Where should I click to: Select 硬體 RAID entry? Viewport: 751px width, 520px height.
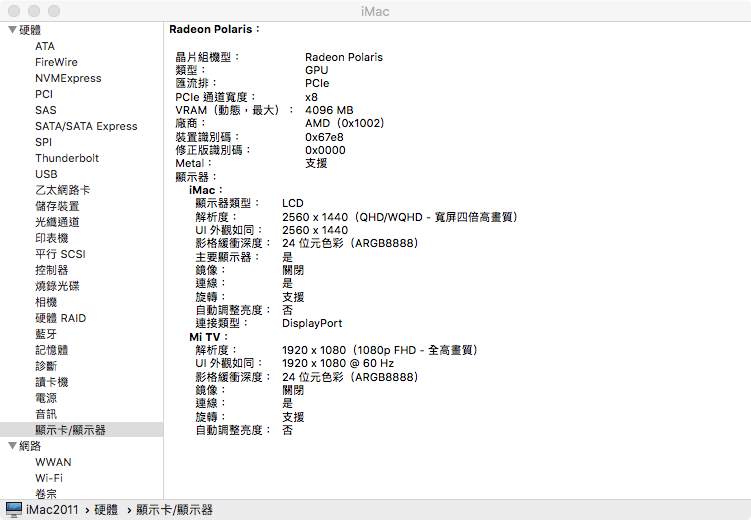(x=60, y=318)
